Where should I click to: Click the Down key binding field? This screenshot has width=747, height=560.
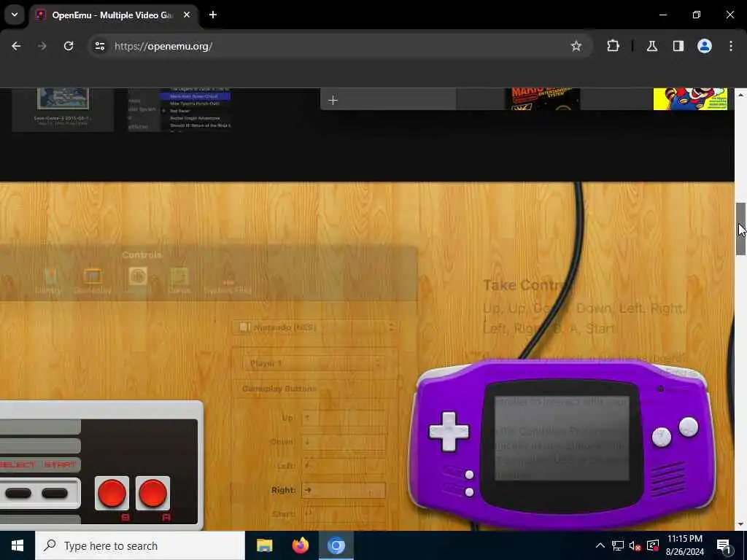344,442
